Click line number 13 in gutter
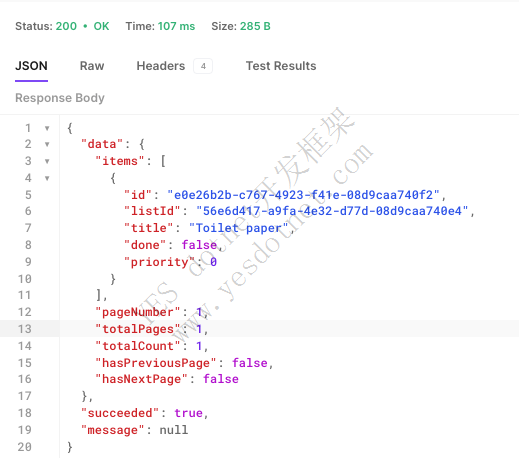The image size is (519, 465). tap(25, 329)
